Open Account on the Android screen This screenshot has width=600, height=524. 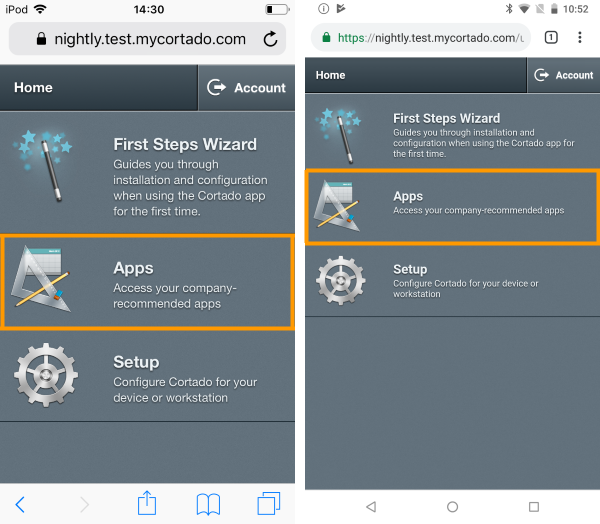tap(564, 75)
